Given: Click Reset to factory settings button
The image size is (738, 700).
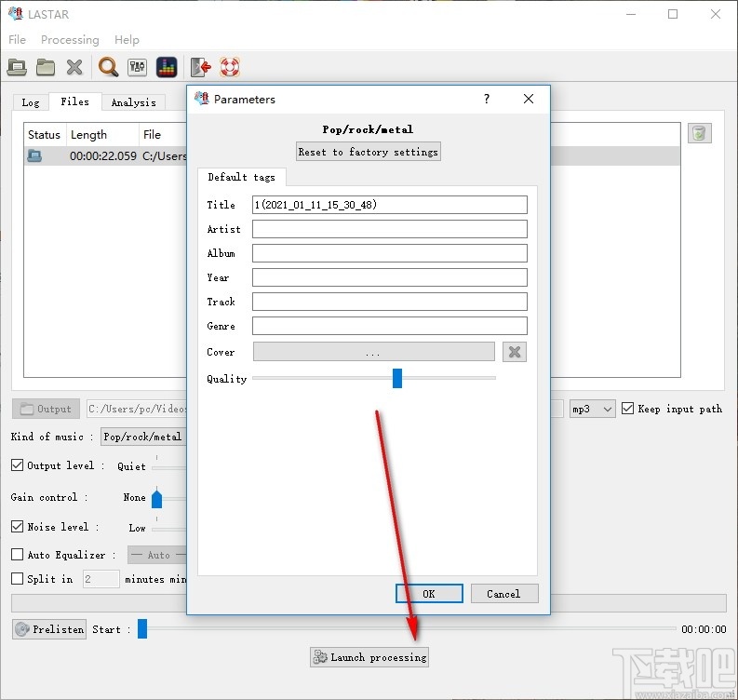Looking at the screenshot, I should (x=368, y=152).
